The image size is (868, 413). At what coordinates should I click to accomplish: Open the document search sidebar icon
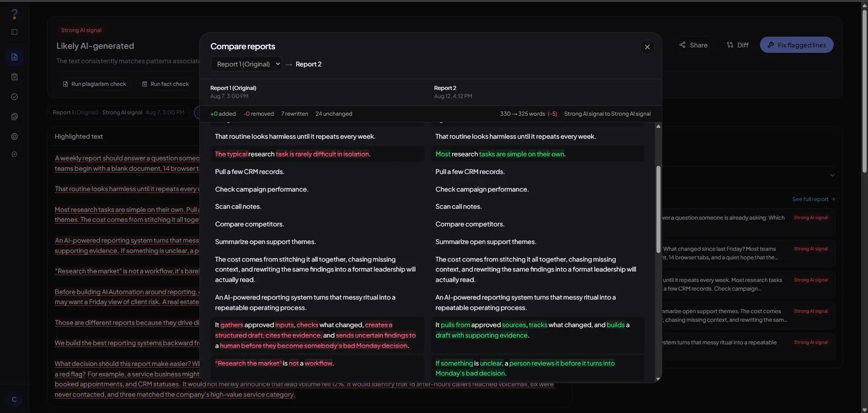[14, 57]
